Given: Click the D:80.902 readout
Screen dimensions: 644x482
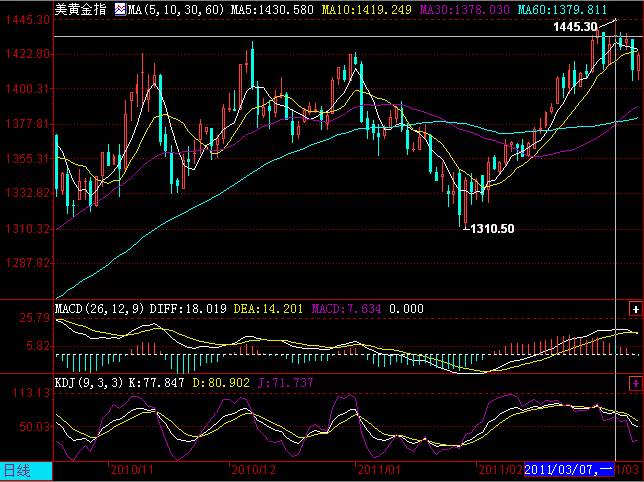Looking at the screenshot, I should tap(221, 383).
